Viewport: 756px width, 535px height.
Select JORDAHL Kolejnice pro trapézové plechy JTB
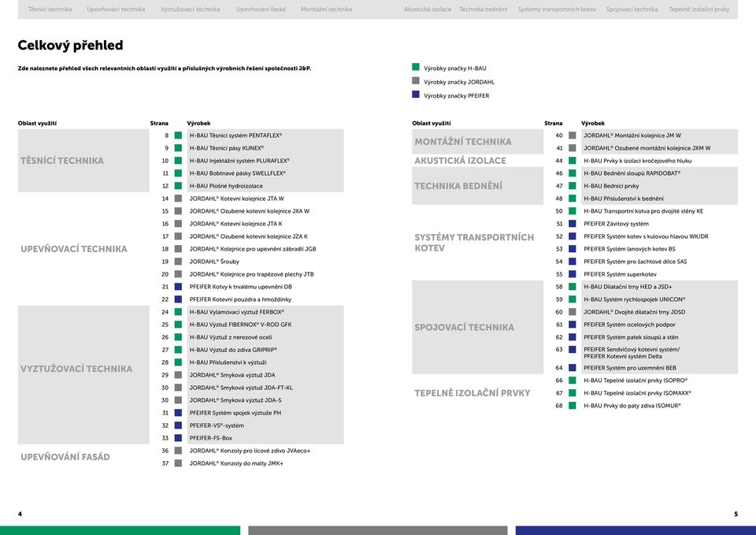coord(252,274)
